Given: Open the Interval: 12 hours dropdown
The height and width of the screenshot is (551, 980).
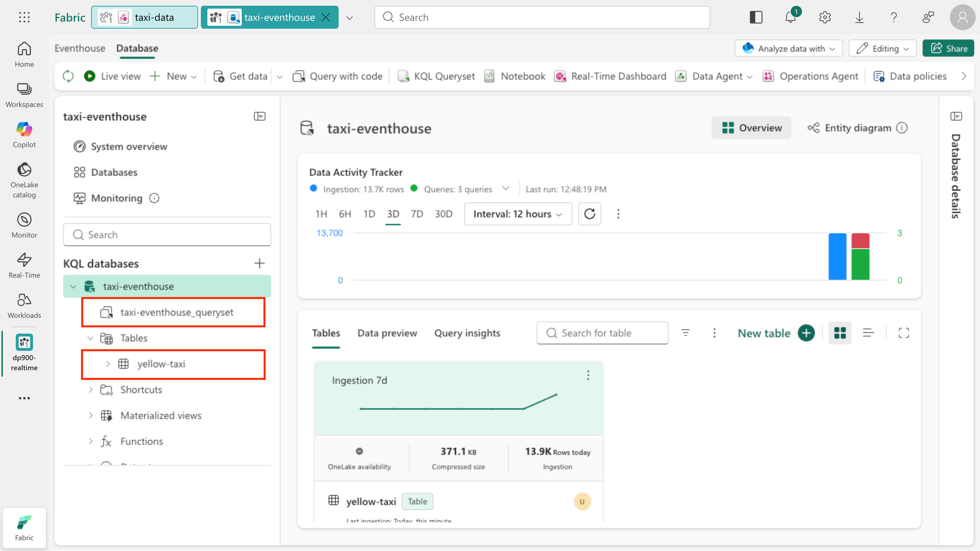Looking at the screenshot, I should [x=518, y=214].
